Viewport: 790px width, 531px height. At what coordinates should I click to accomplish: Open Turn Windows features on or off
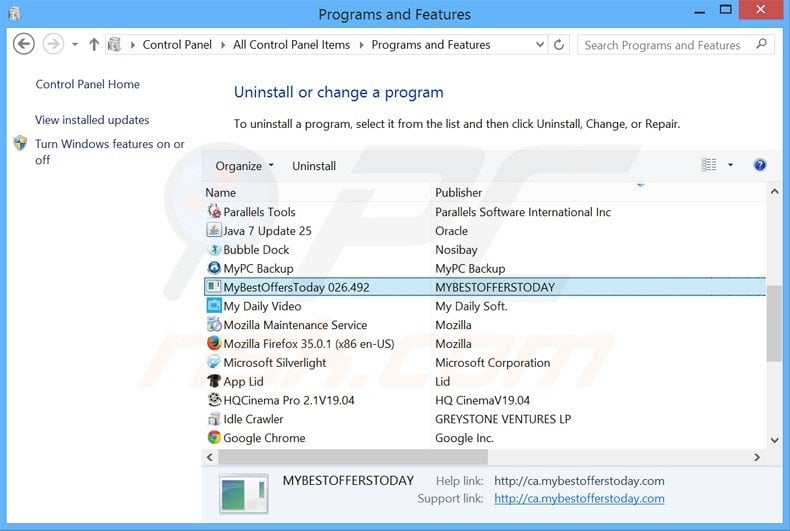tap(109, 152)
